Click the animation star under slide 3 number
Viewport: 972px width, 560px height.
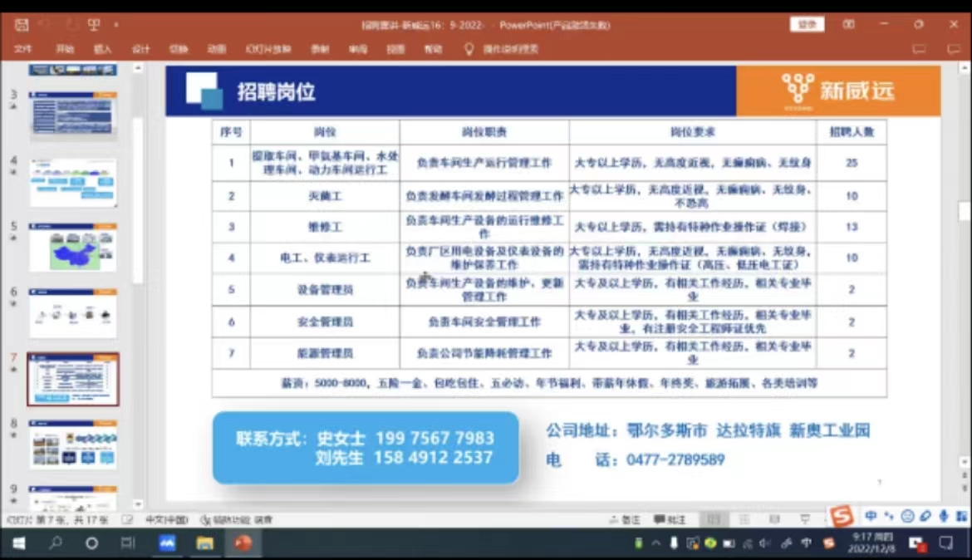(x=13, y=106)
